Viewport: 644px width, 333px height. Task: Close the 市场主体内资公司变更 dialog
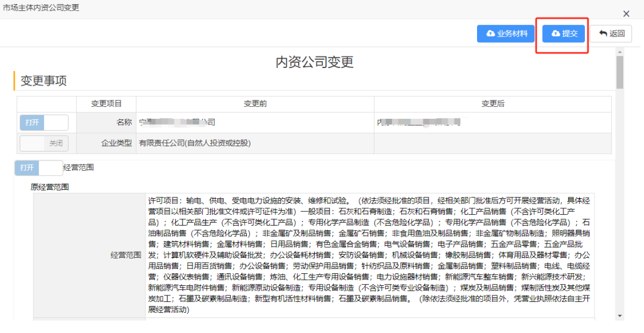click(626, 14)
